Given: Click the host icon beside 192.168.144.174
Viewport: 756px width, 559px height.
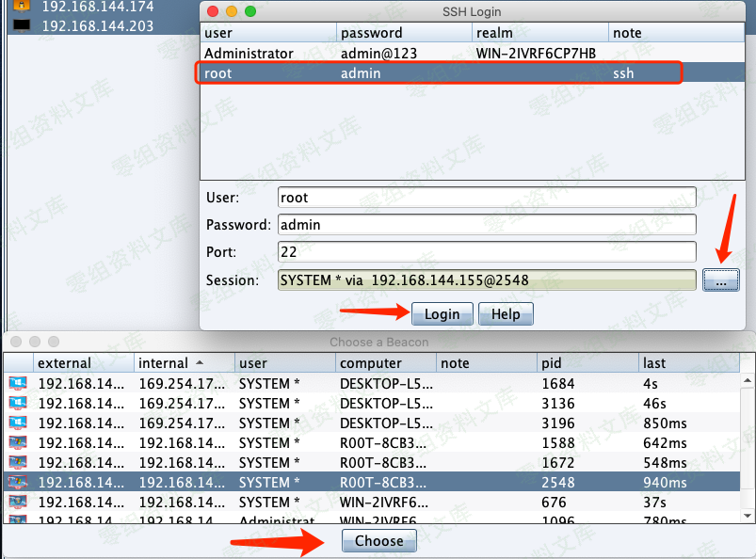Looking at the screenshot, I should coord(21,6).
